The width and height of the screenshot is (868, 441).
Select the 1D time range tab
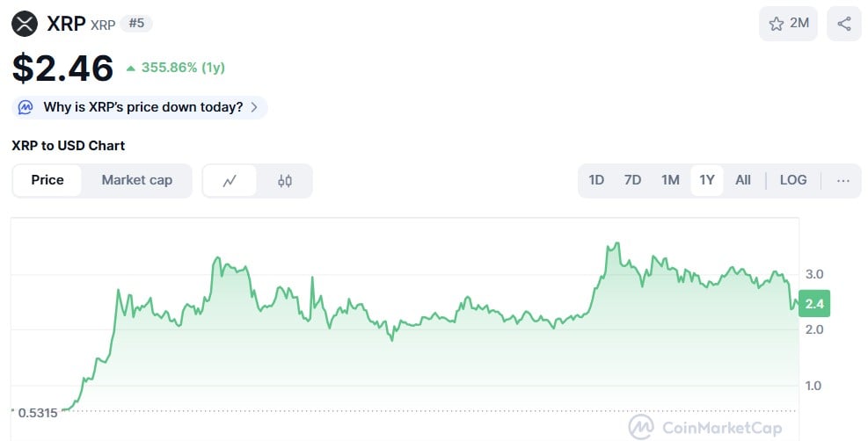[596, 180]
